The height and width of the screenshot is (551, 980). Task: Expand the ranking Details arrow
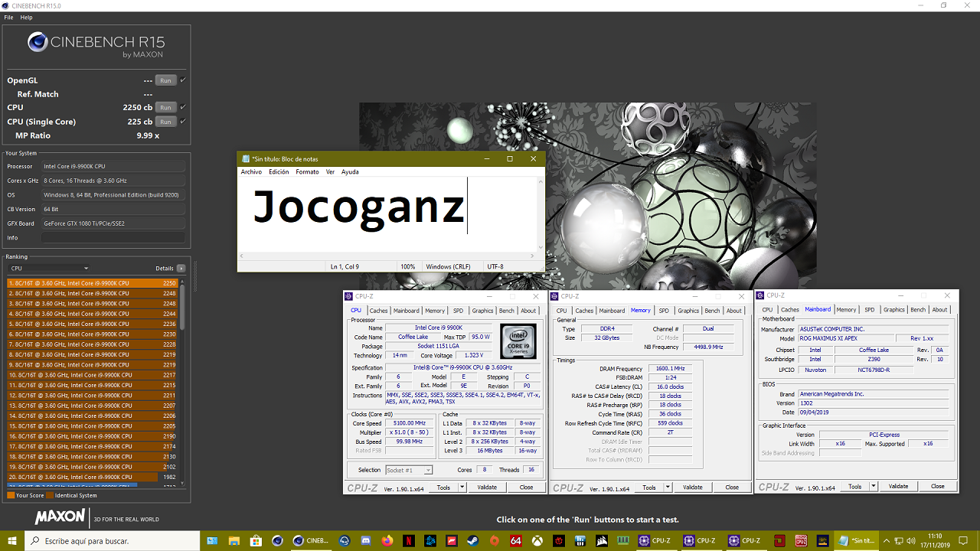click(x=181, y=269)
